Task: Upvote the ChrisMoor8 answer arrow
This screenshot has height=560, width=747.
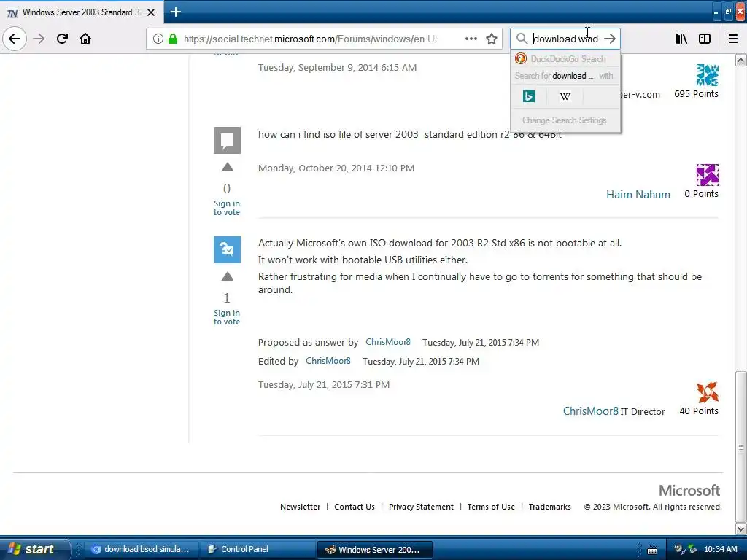Action: pyautogui.click(x=228, y=276)
